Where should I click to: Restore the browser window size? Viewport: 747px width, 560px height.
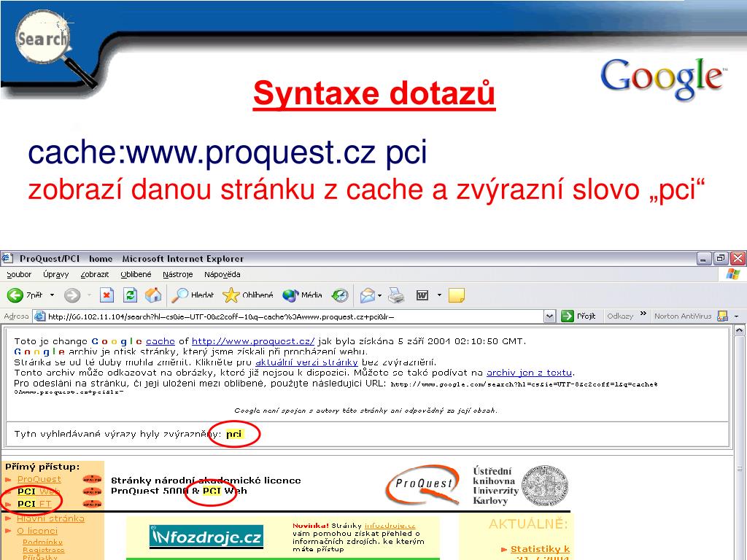click(x=721, y=259)
